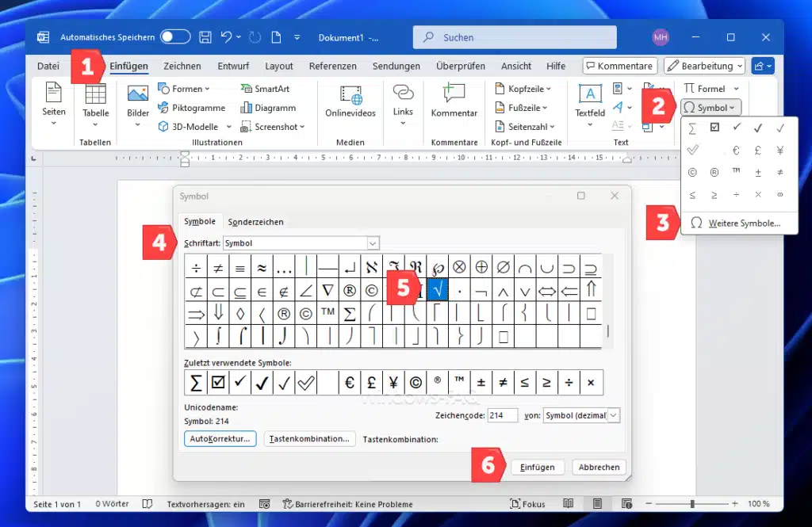
Task: Create a new document icon
Action: 277,37
